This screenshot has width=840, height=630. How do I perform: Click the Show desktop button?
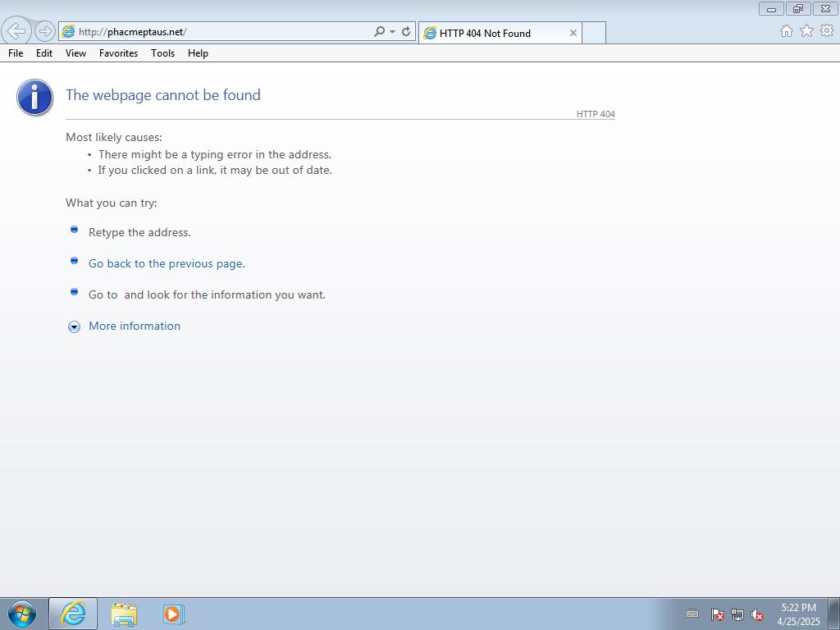pyautogui.click(x=834, y=614)
